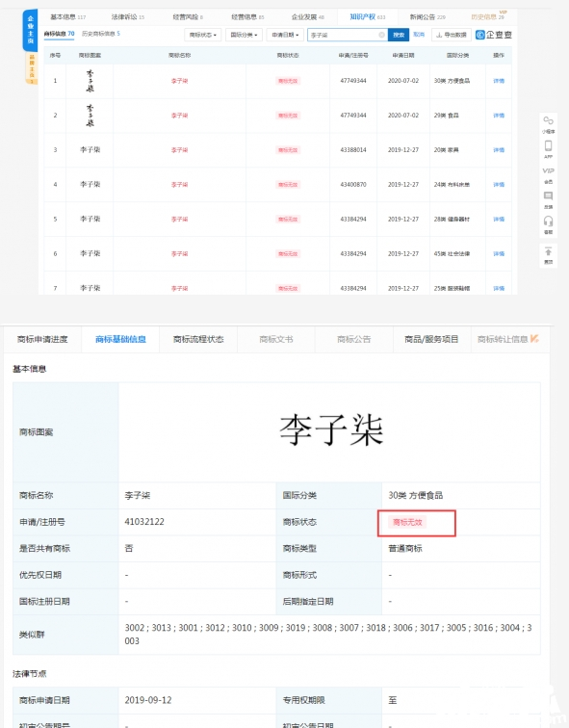The width and height of the screenshot is (569, 728).
Task: Click the calligraphy trademark image in row 2
Action: pos(91,116)
